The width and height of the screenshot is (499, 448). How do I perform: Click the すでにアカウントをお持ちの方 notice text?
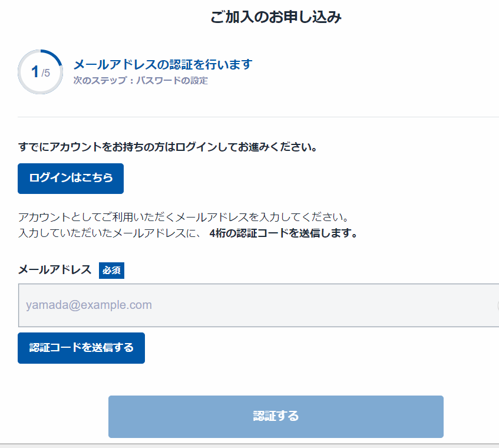(168, 147)
